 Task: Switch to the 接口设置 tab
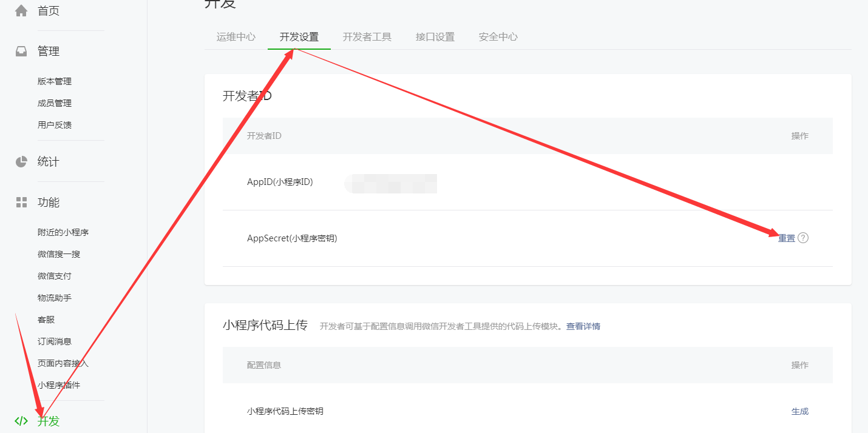pyautogui.click(x=435, y=37)
